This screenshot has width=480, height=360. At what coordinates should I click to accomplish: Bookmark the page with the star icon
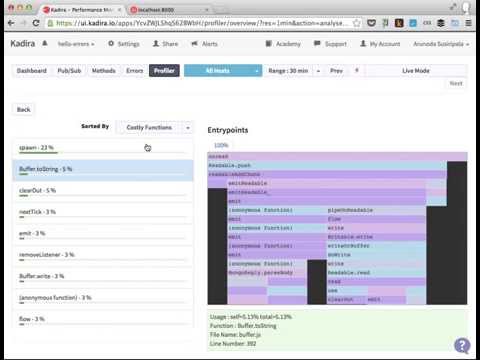tap(356, 23)
